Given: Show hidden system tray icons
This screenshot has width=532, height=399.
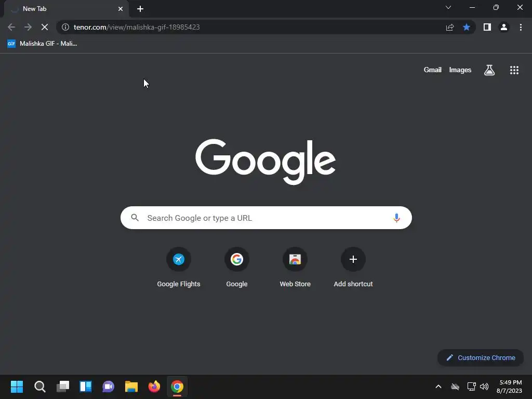Looking at the screenshot, I should [x=438, y=387].
